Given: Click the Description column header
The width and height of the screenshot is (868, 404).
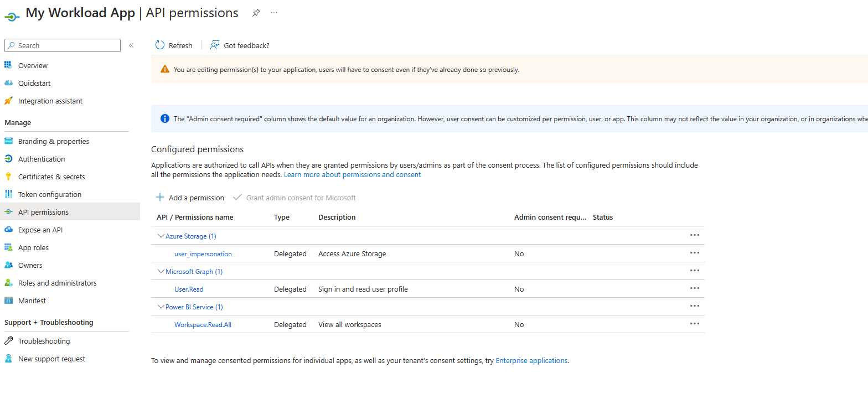Looking at the screenshot, I should [337, 217].
